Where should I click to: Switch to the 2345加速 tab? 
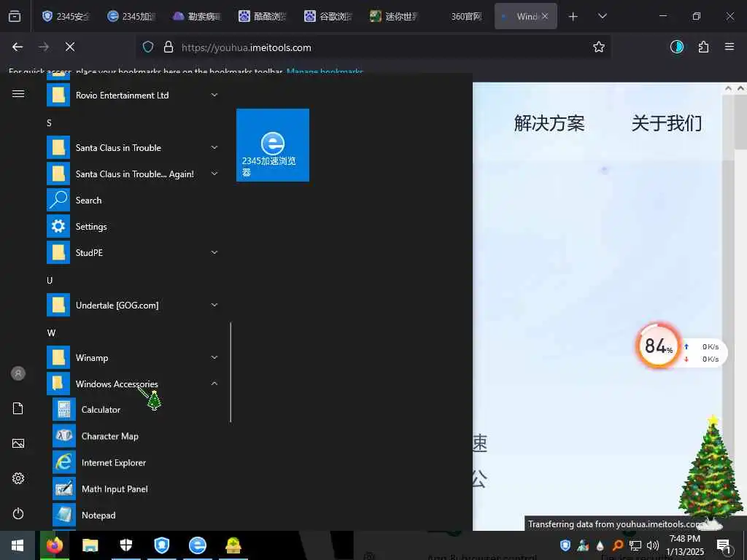click(x=132, y=16)
